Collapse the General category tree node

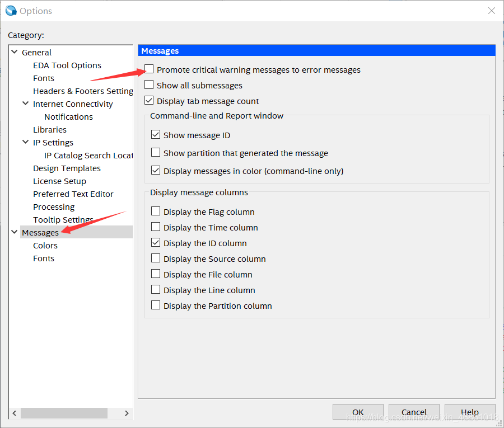pyautogui.click(x=15, y=51)
